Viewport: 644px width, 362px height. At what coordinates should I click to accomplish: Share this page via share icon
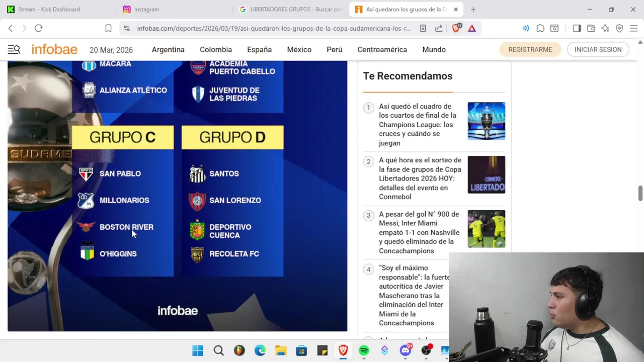tap(439, 28)
